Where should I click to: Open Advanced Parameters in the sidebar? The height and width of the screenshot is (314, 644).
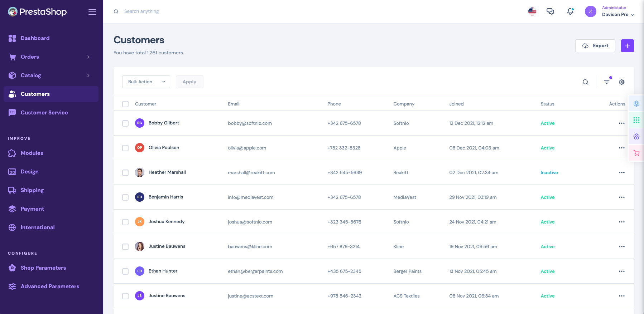point(51,286)
